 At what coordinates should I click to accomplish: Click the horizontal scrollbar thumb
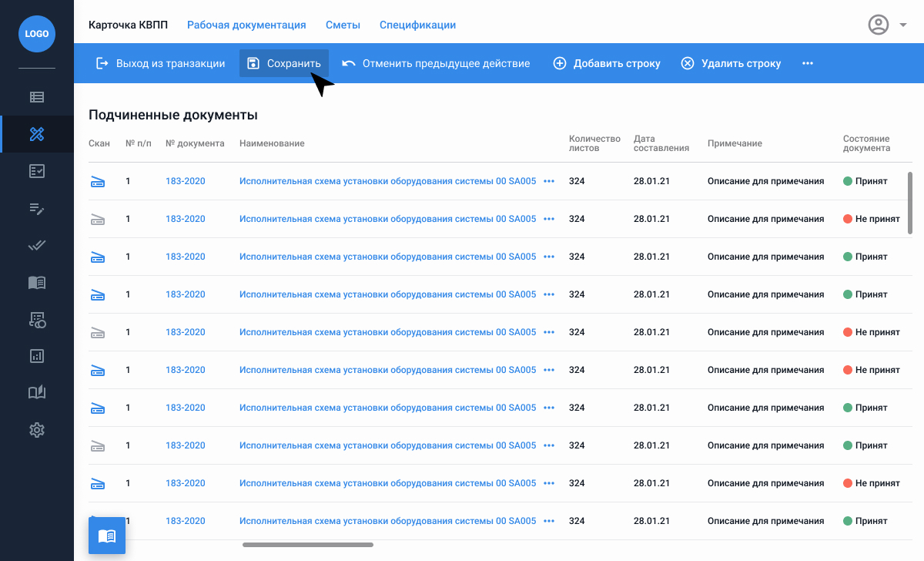pos(308,545)
